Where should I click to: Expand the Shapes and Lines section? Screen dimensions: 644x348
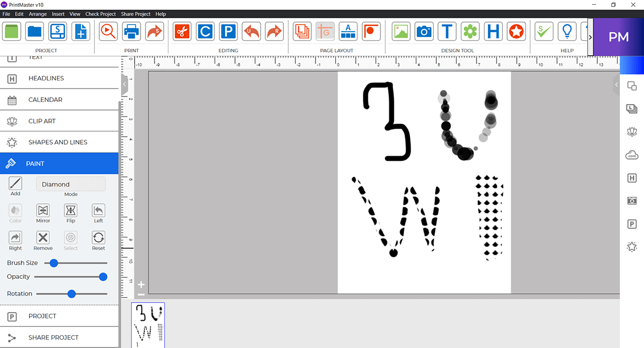pos(59,142)
